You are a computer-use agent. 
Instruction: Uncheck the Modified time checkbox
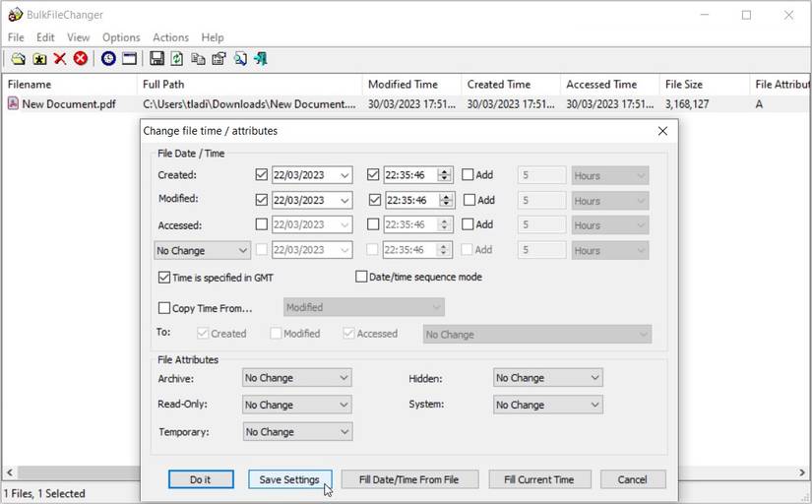coord(375,200)
